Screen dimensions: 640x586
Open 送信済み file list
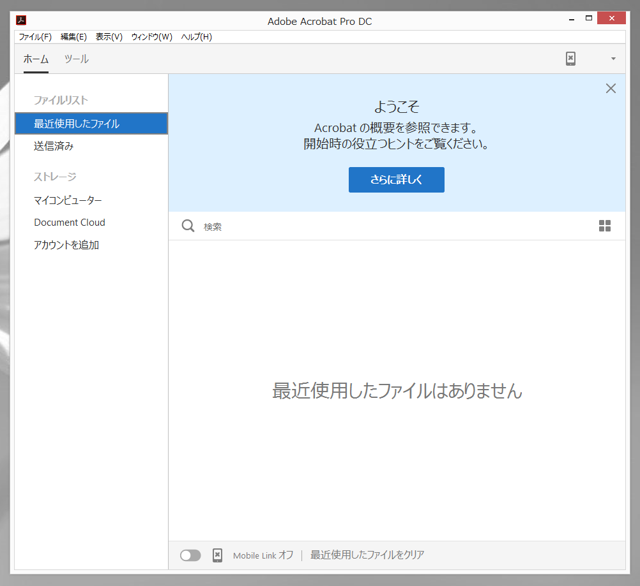point(53,146)
